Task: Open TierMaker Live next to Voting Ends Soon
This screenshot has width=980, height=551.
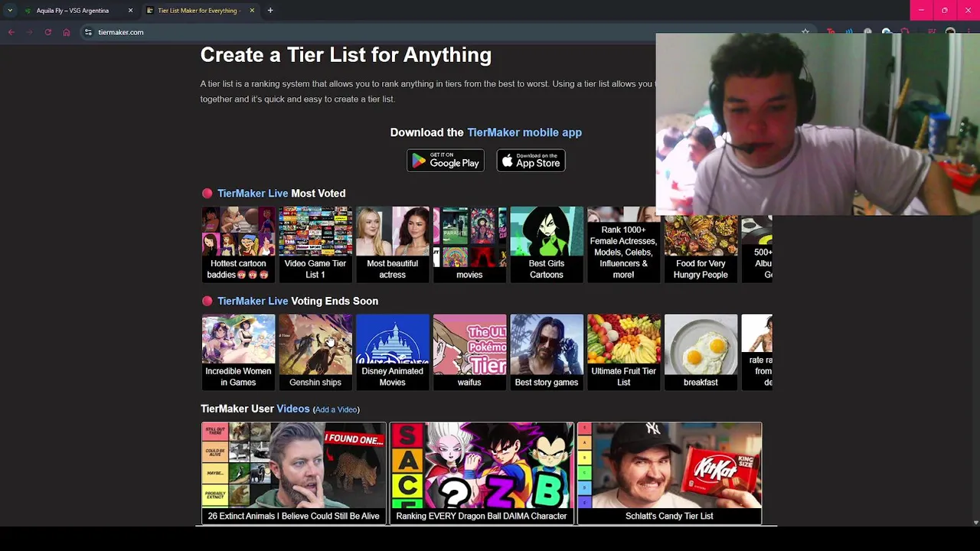Action: [253, 302]
